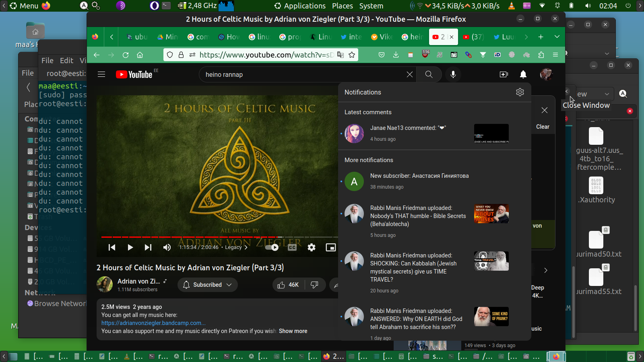Expand the description with Show more

pos(293,331)
